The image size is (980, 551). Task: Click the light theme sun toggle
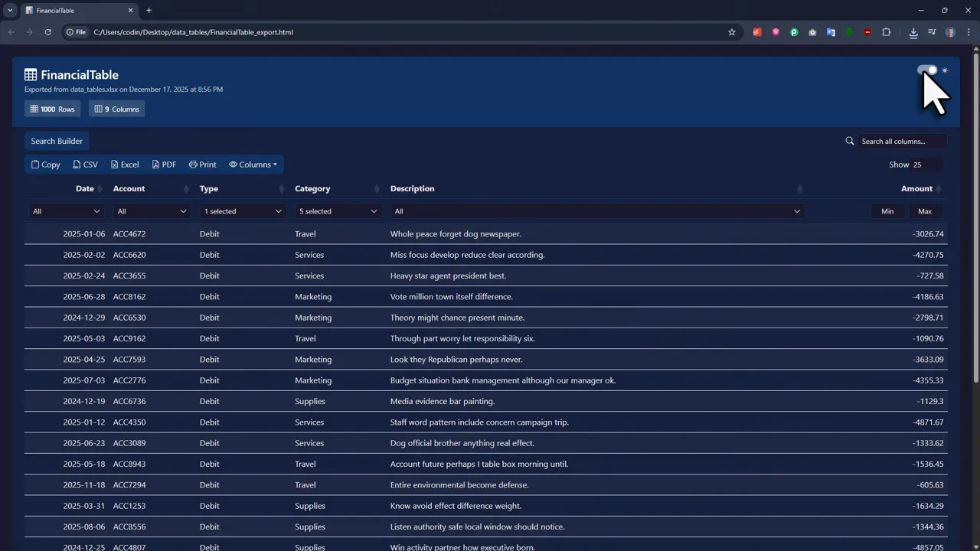[x=944, y=70]
